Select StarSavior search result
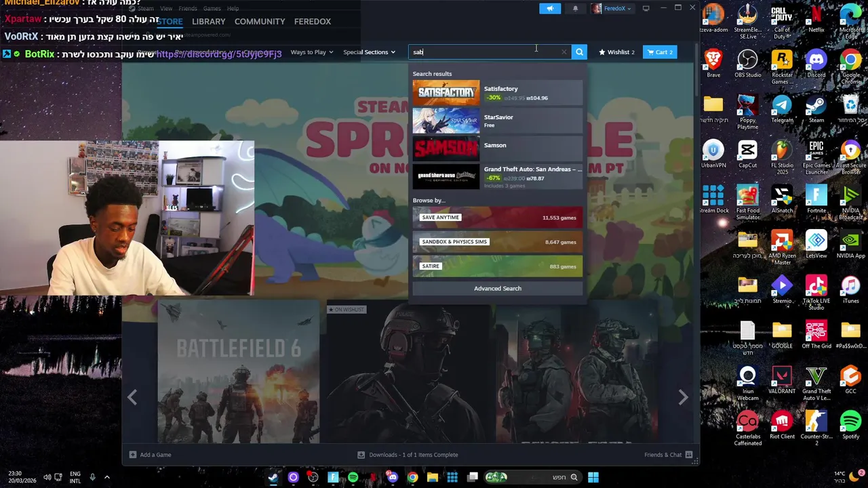The width and height of the screenshot is (868, 488). pos(497,121)
